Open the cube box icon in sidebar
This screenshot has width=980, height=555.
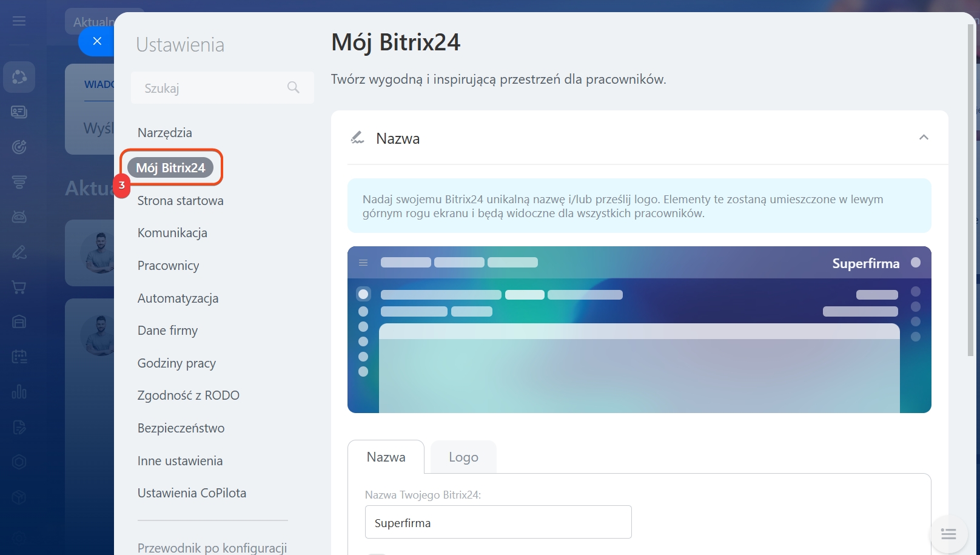19,497
